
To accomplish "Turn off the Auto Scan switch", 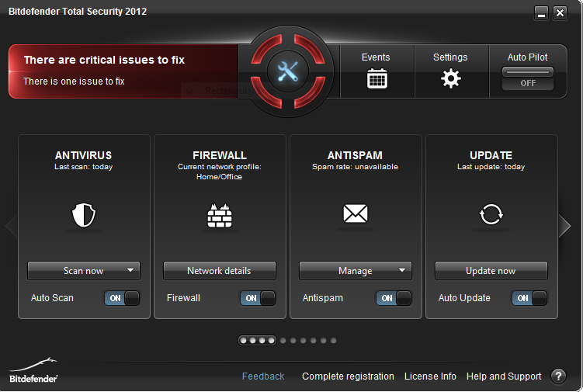I will coord(122,298).
